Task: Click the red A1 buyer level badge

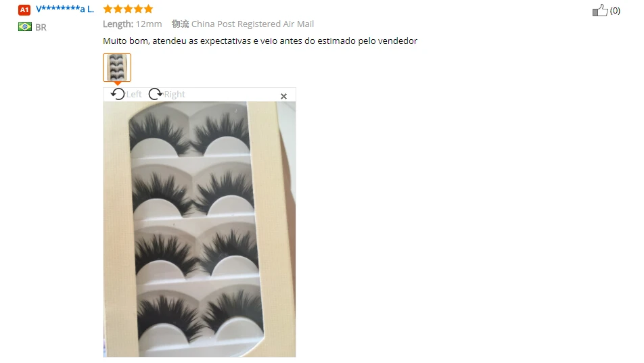Action: tap(24, 9)
